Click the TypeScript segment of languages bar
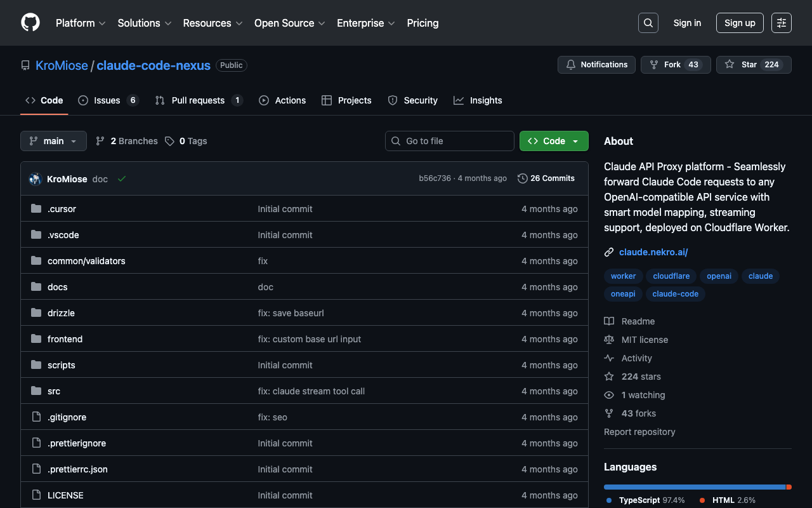Viewport: 812px width, 508px height. coord(694,487)
